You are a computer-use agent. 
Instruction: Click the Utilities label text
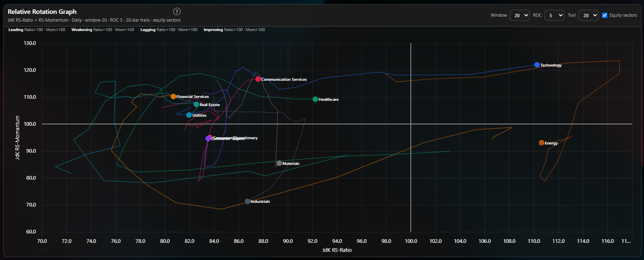click(x=199, y=116)
